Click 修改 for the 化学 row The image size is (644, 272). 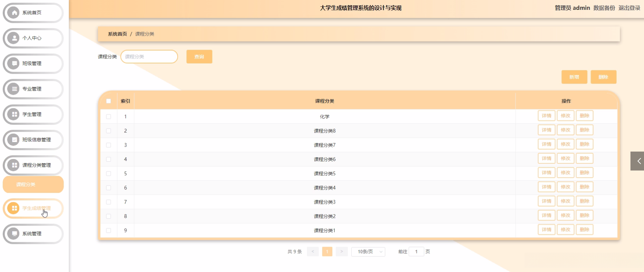(x=565, y=116)
